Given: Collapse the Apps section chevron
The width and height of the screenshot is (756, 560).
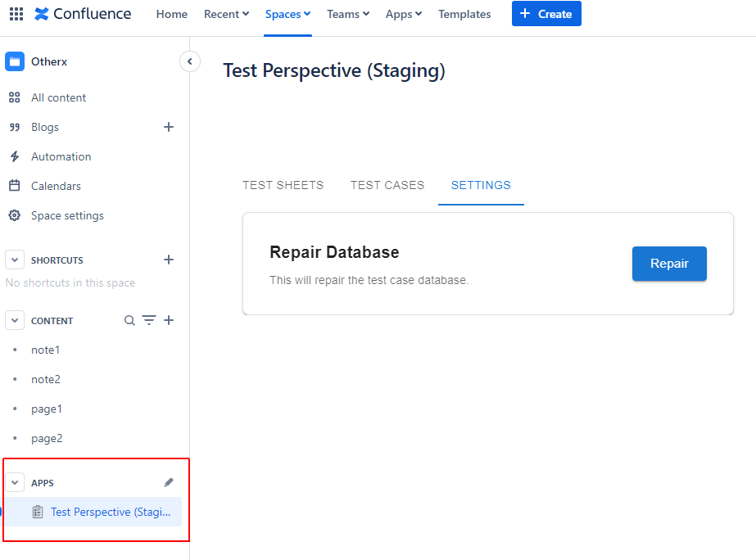Looking at the screenshot, I should pyautogui.click(x=15, y=482).
